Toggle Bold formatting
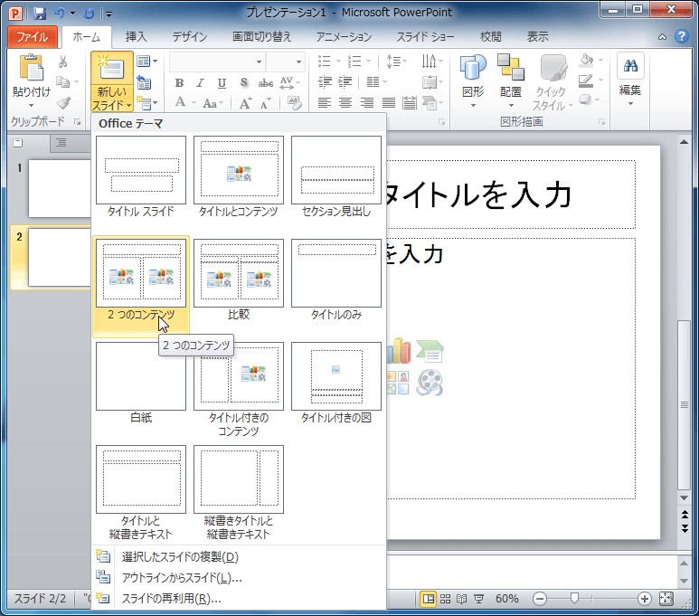Image resolution: width=699 pixels, height=616 pixels. tap(179, 82)
